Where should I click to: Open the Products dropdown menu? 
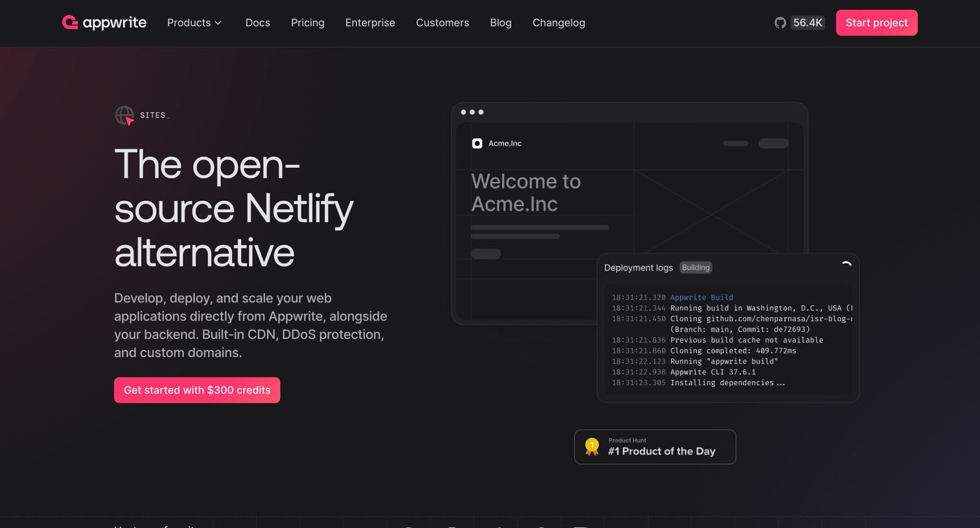[x=194, y=23]
